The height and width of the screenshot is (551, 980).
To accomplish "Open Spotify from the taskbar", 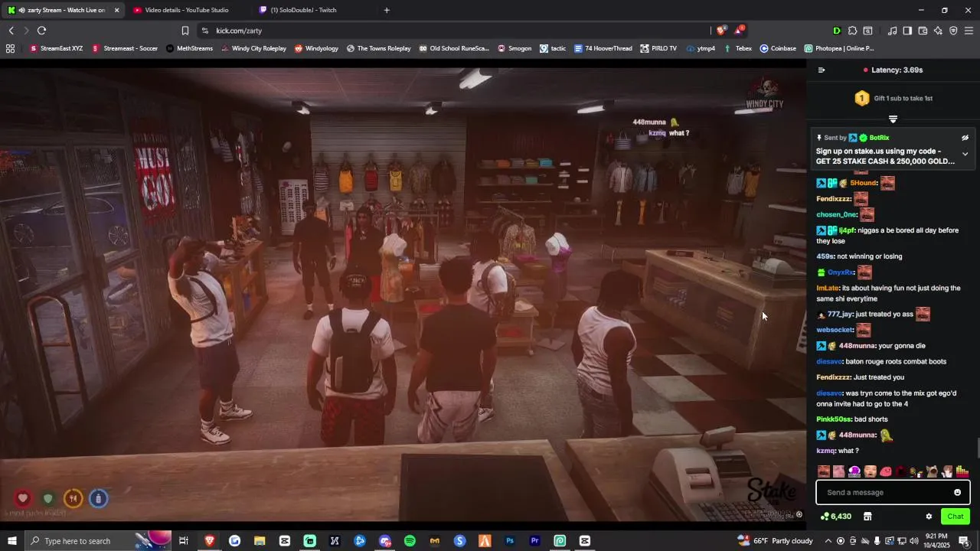I will [x=410, y=541].
